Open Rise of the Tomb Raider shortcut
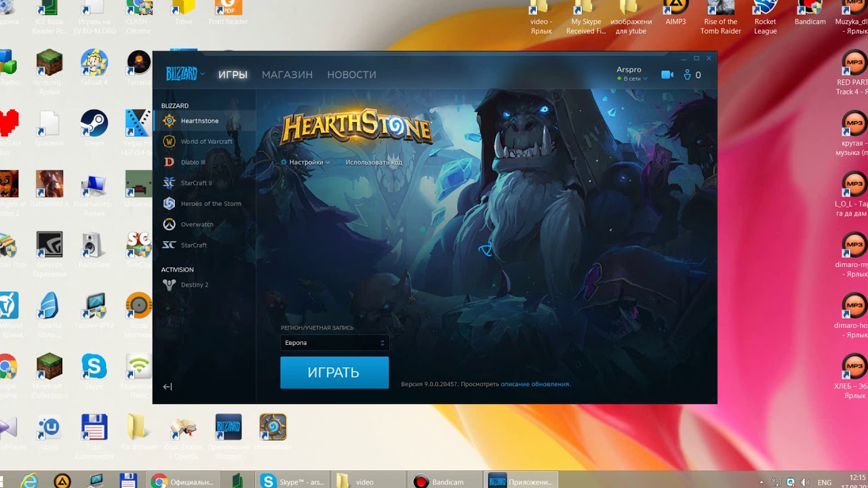The width and height of the screenshot is (868, 488). [x=721, y=17]
